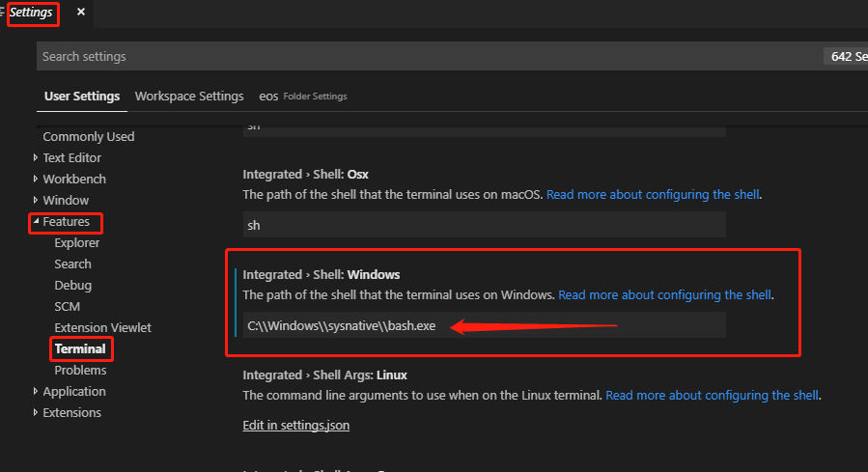The image size is (868, 472).
Task: Switch to User Settings tab
Action: (82, 97)
